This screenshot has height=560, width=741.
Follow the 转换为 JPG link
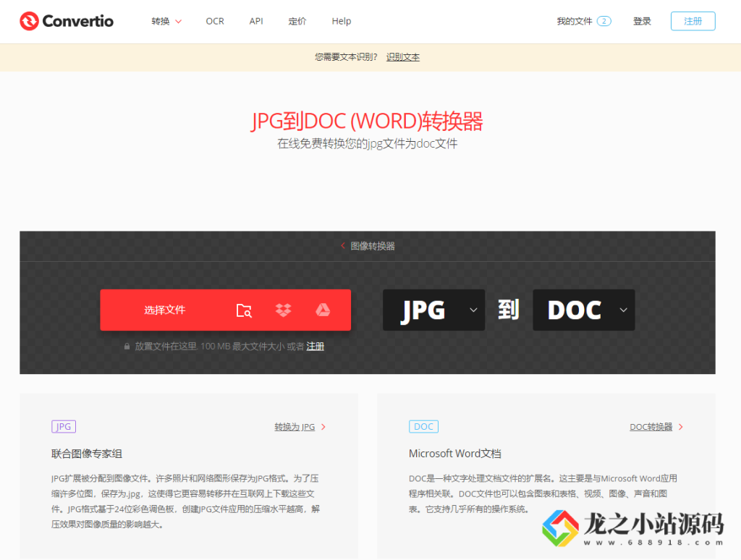tap(295, 427)
